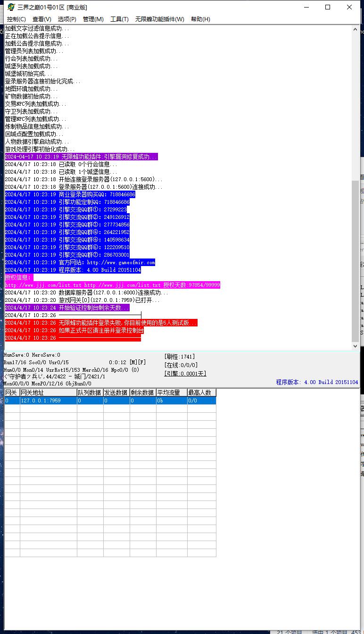Click the 队列数据 column header
This screenshot has height=634, width=364.
click(x=90, y=392)
